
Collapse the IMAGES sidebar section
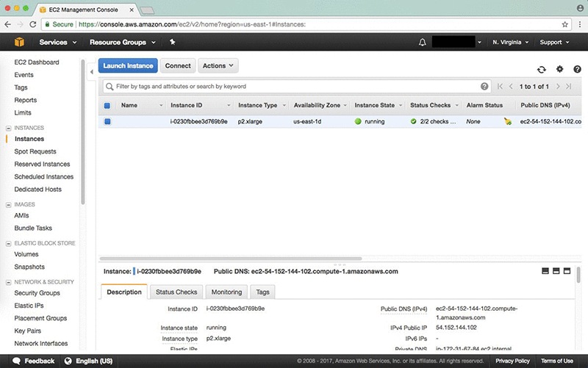point(8,205)
